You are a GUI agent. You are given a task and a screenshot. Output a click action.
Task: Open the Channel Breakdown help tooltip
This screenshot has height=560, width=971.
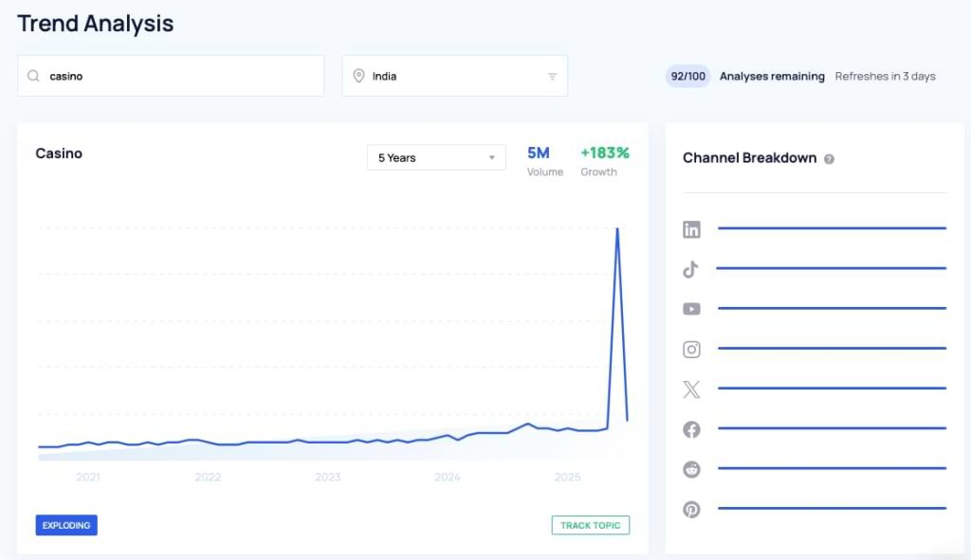pos(830,158)
